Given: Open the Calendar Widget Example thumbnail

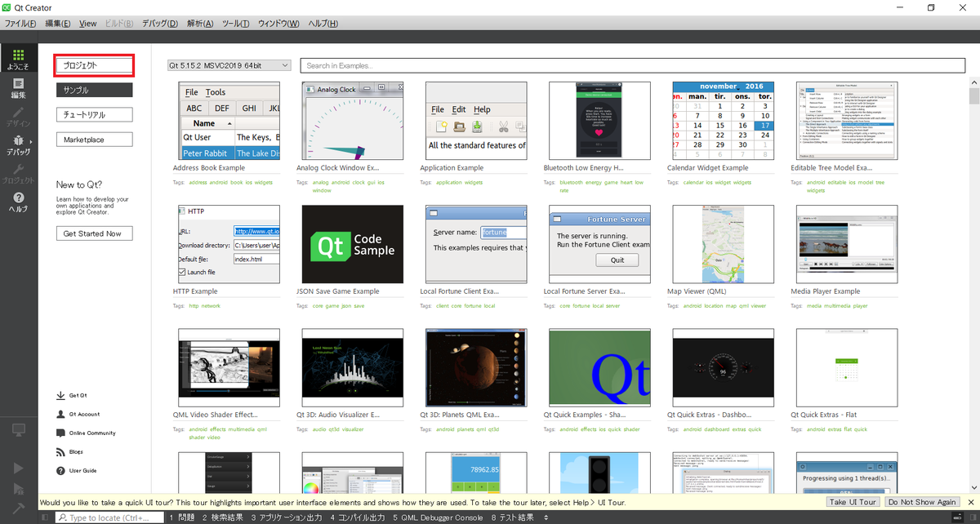Looking at the screenshot, I should pyautogui.click(x=723, y=120).
